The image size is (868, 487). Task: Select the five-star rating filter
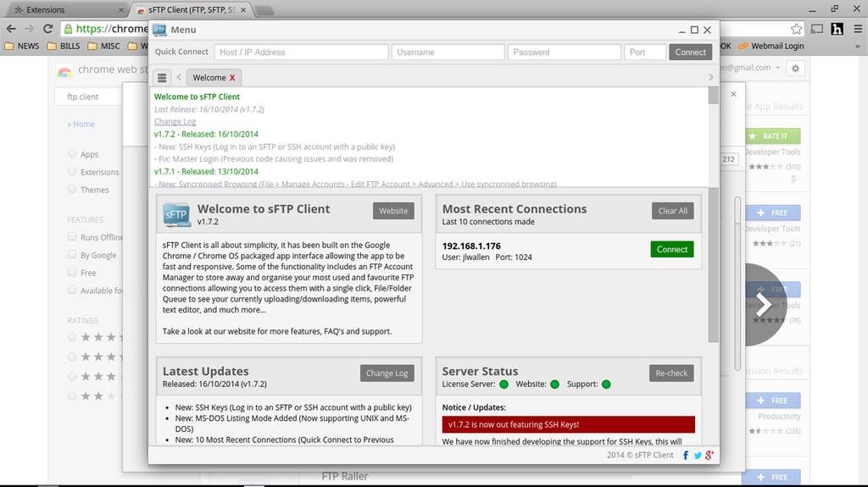tap(72, 337)
